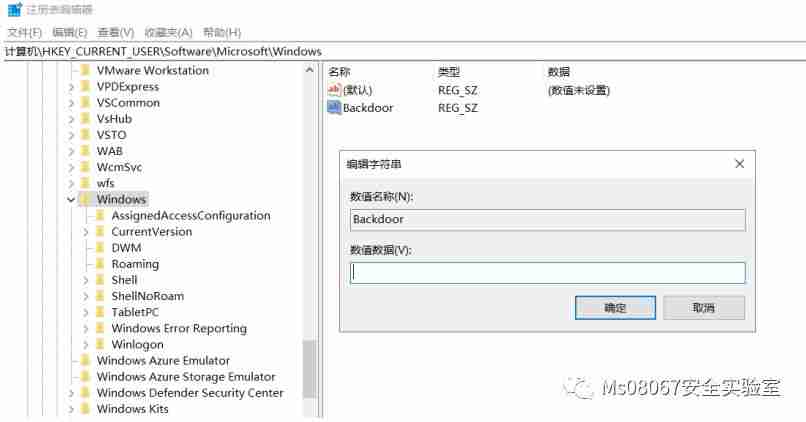Expand the Shell subkey arrow
The image size is (806, 422).
(x=85, y=280)
